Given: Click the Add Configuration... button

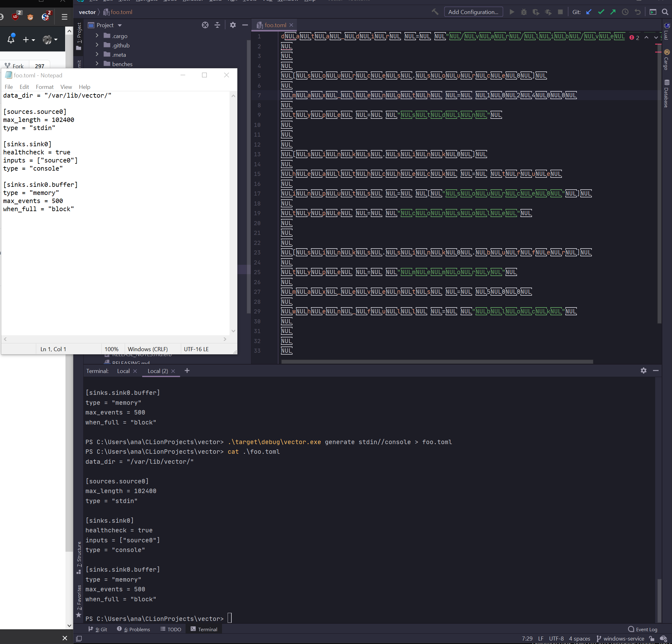Looking at the screenshot, I should coord(473,12).
